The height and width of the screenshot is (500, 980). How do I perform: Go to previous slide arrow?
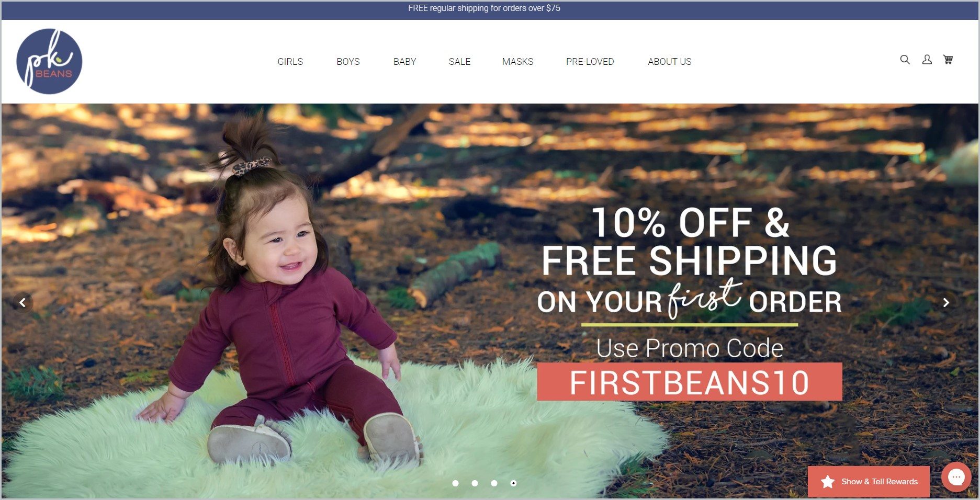pos(22,302)
